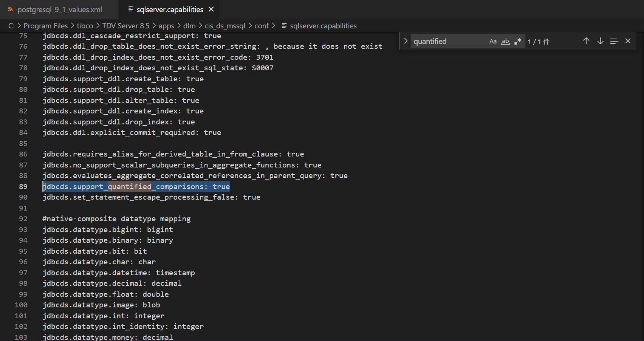
Task: Click the match count 1 / 1 text
Action: tap(539, 42)
